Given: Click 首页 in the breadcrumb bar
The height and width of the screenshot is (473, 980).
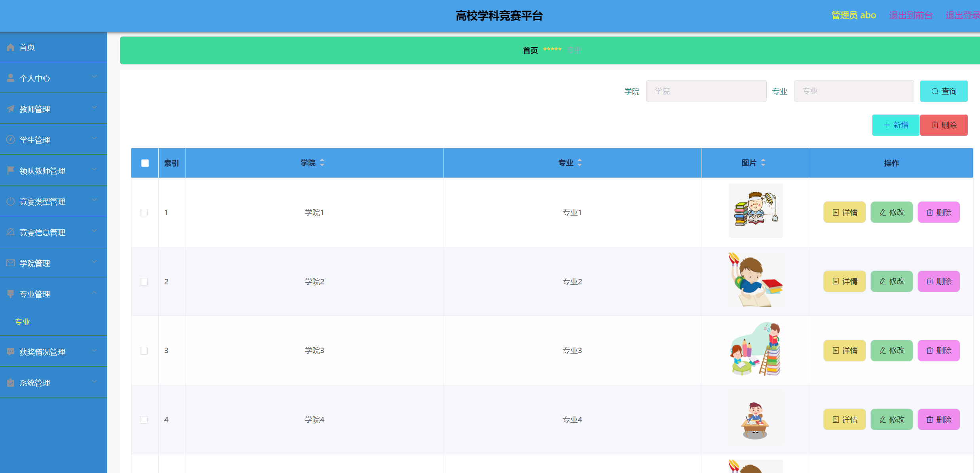Looking at the screenshot, I should [530, 50].
